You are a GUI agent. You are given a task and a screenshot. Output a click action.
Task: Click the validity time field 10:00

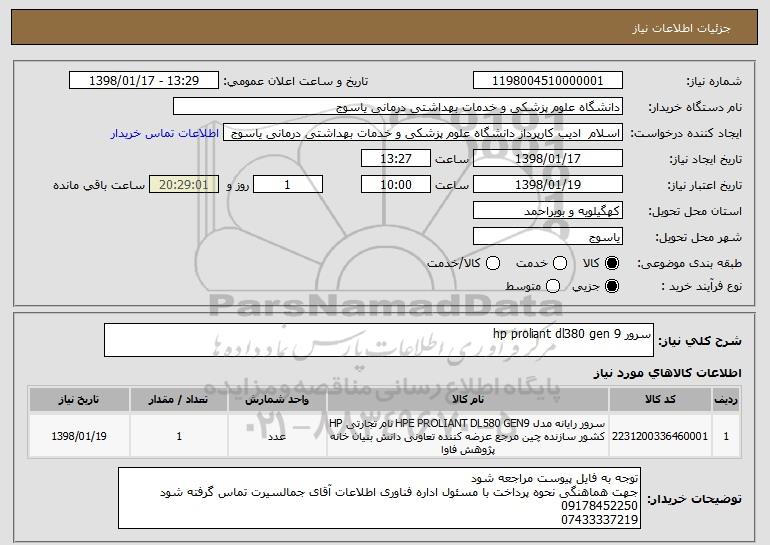(396, 185)
